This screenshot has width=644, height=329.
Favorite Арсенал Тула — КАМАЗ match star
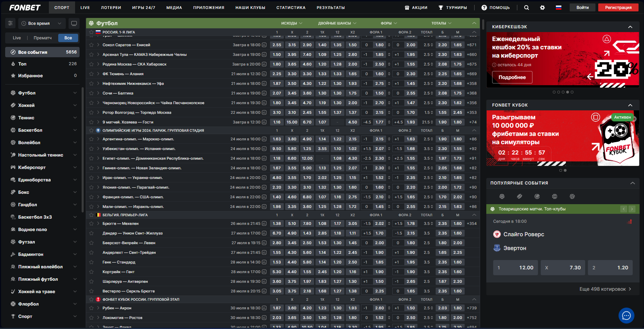click(91, 54)
